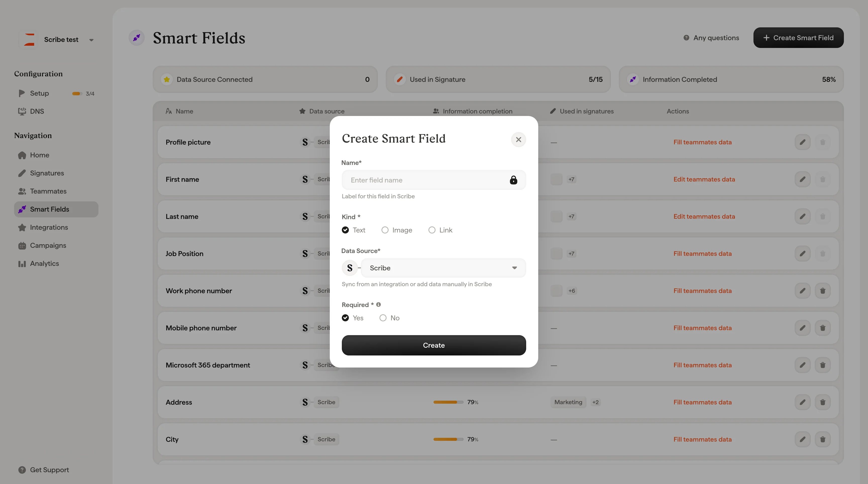Click the City 79% completion bar
This screenshot has height=484, width=868.
click(x=448, y=440)
